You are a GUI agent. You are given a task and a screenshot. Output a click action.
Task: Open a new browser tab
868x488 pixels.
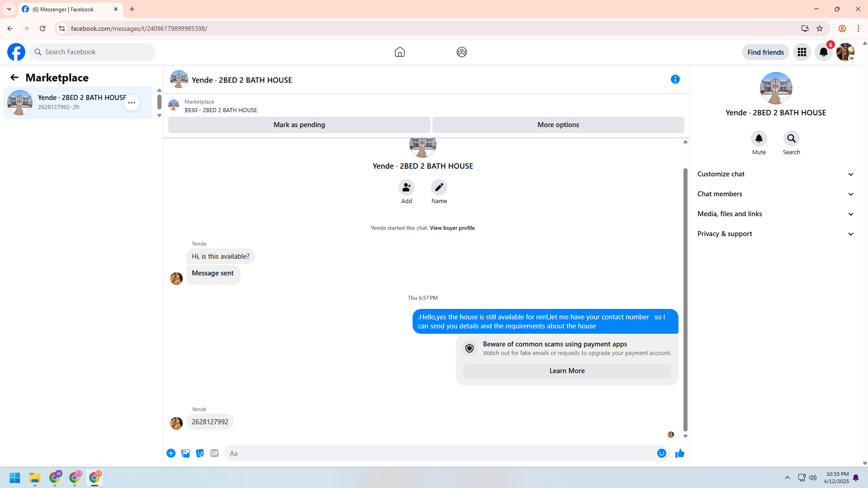[x=132, y=9]
